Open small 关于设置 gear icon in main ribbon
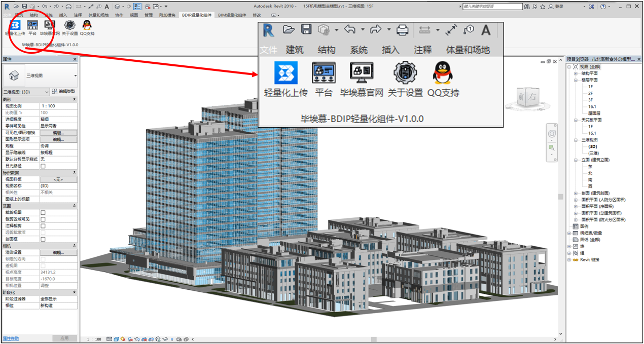 [70, 25]
